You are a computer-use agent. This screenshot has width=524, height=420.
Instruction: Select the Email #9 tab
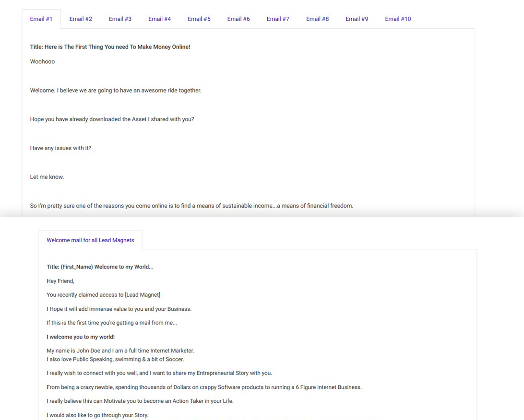[357, 19]
